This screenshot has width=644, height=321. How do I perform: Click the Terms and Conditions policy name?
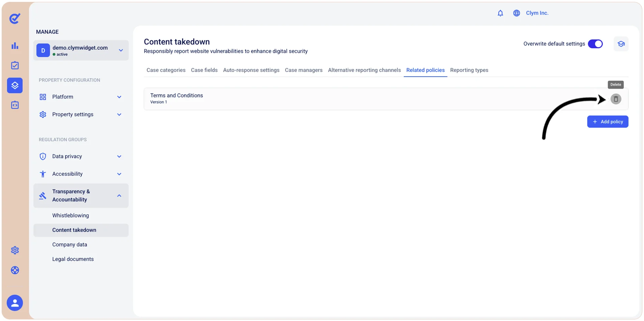(177, 95)
